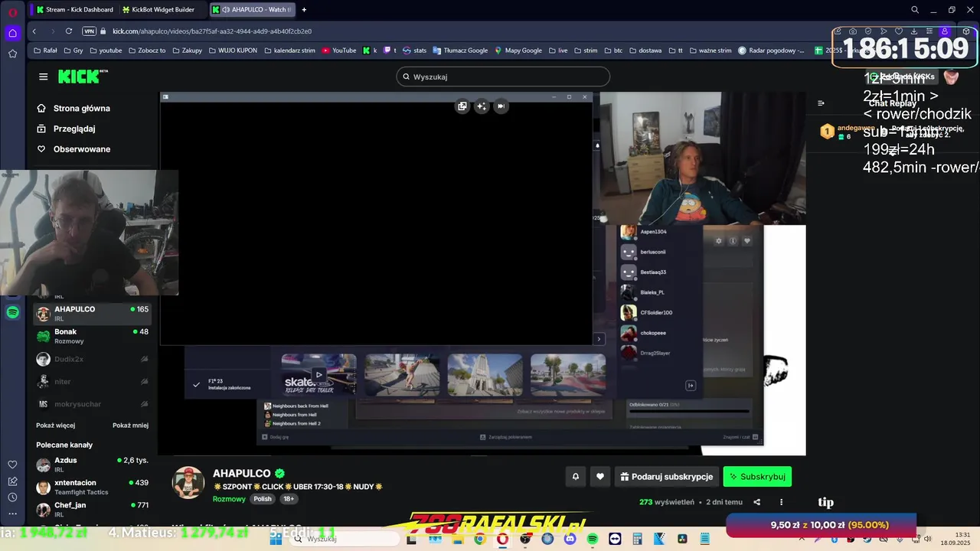This screenshot has height=551, width=980.
Task: Toggle the VPN badge in address bar
Action: (89, 31)
